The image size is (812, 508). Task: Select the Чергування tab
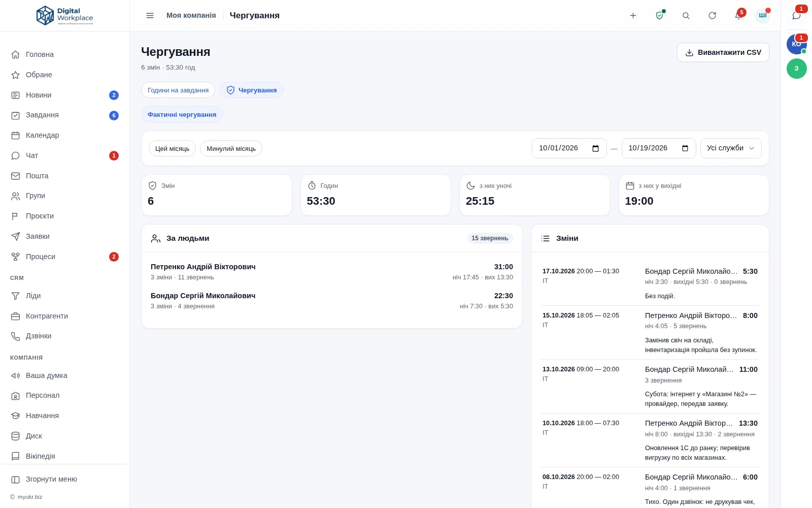pos(252,90)
